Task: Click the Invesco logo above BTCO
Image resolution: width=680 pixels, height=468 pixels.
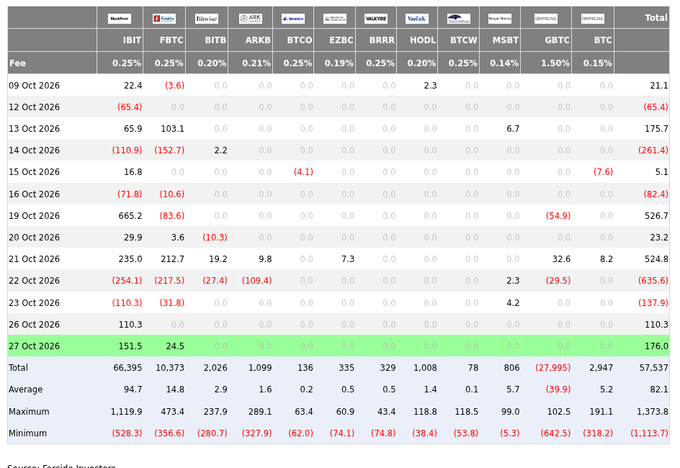Action: pyautogui.click(x=293, y=19)
